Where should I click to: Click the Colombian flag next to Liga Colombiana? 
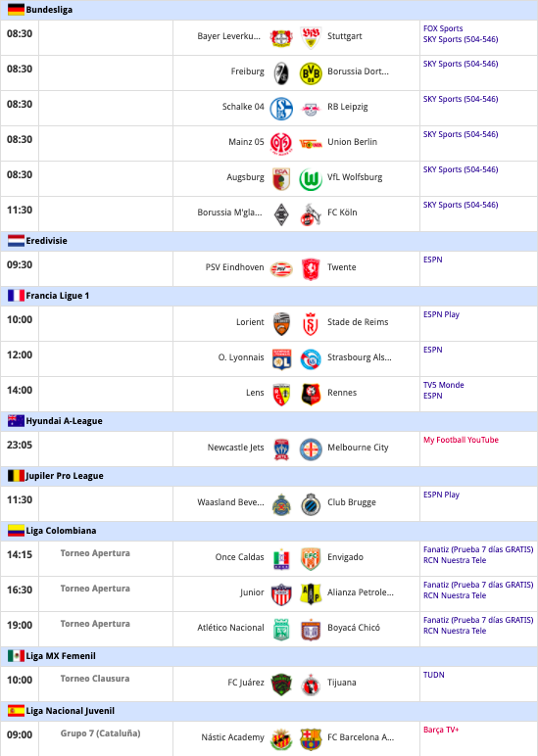click(16, 531)
